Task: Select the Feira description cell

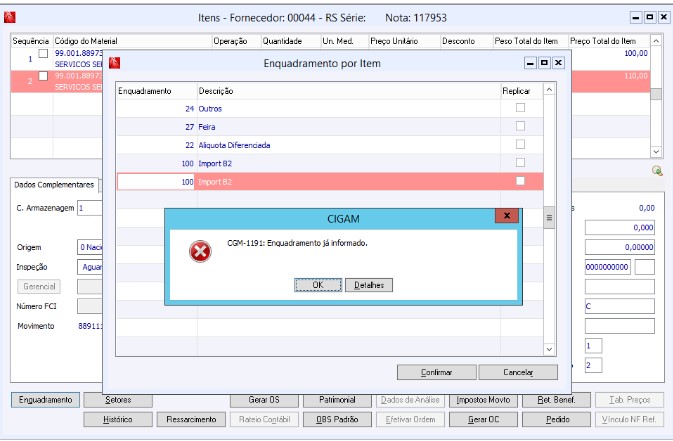Action: tap(349, 127)
